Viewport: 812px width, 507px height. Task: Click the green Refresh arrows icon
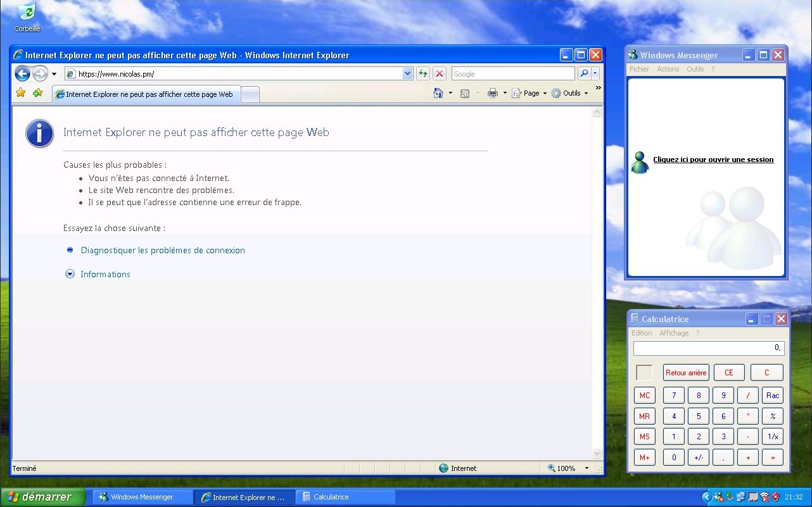tap(423, 73)
